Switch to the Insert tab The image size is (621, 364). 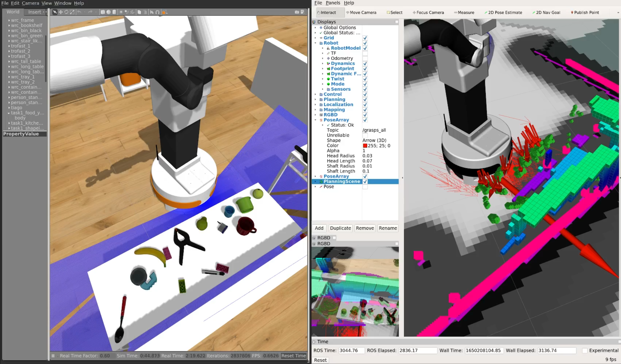click(35, 12)
